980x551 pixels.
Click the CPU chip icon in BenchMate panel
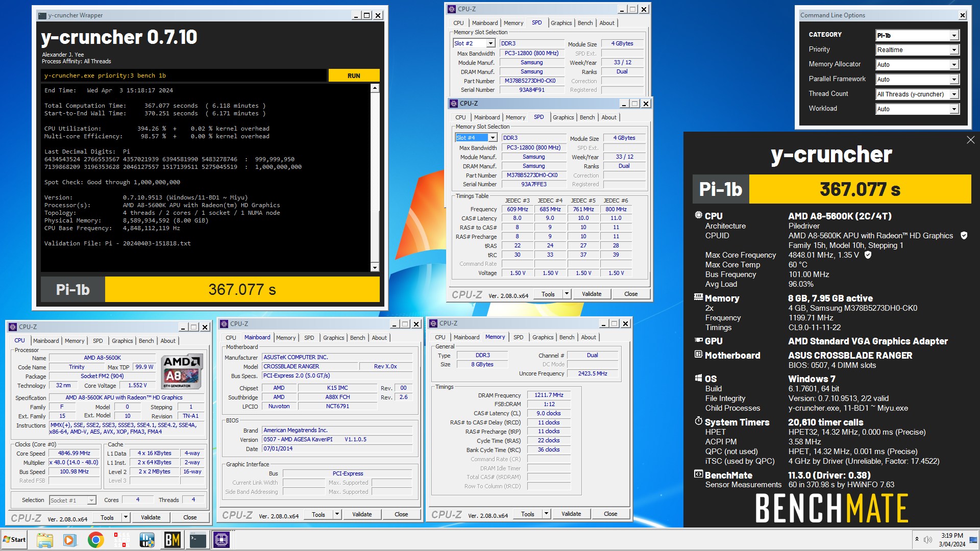point(698,215)
